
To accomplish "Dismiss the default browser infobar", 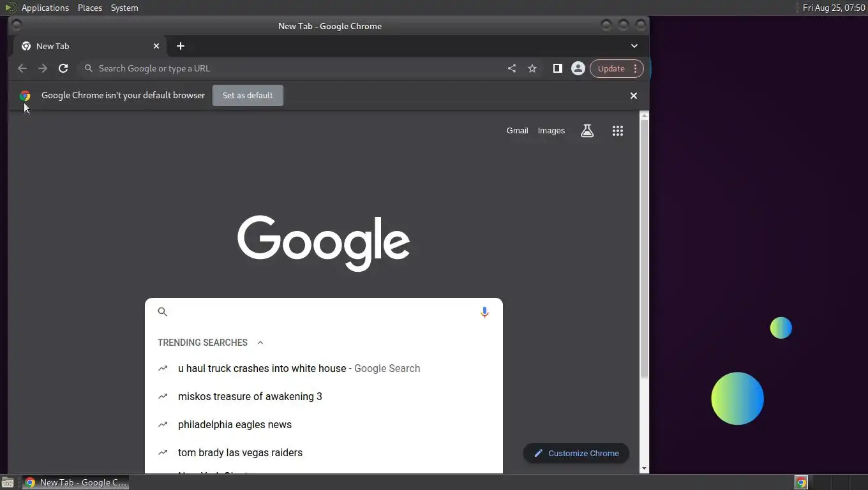I will pos(634,96).
